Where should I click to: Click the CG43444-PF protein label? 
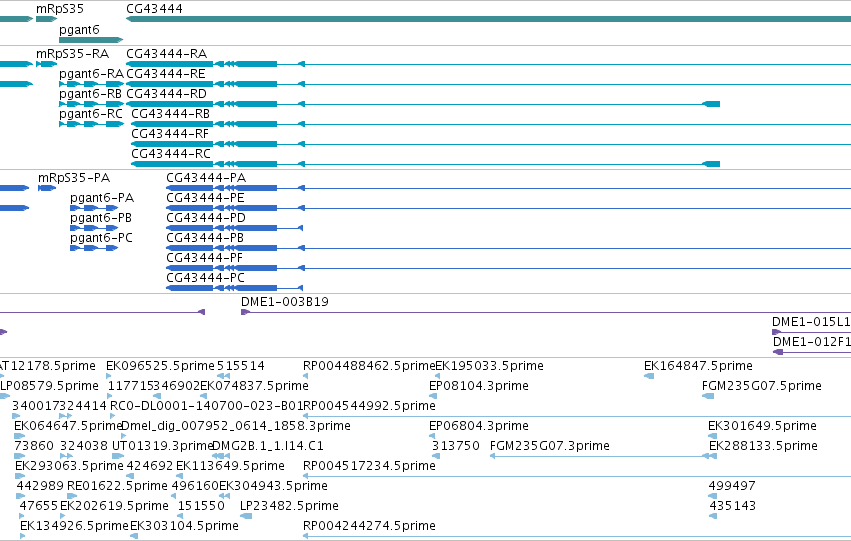coord(204,258)
